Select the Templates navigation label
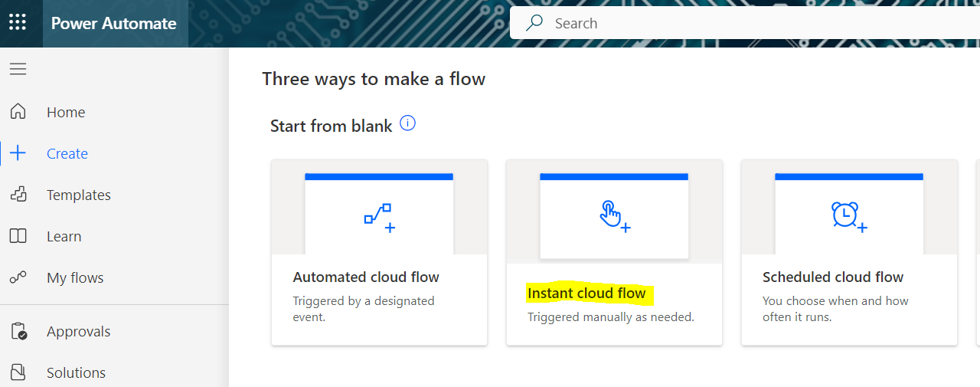Screen dimensions: 980x387 79,195
